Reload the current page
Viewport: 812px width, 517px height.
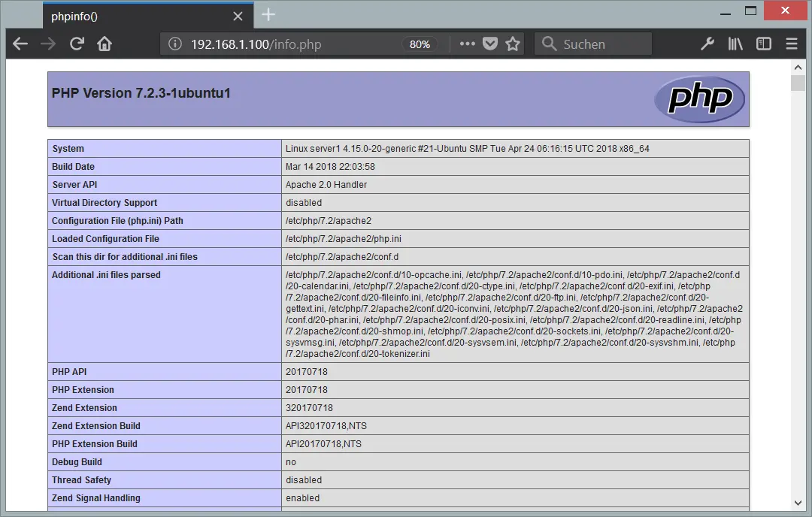[77, 44]
